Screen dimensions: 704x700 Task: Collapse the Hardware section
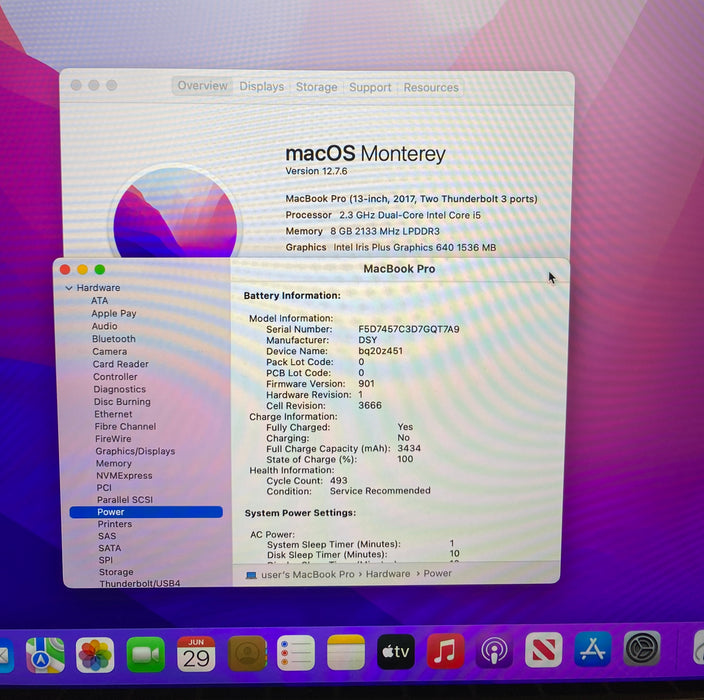click(x=69, y=288)
